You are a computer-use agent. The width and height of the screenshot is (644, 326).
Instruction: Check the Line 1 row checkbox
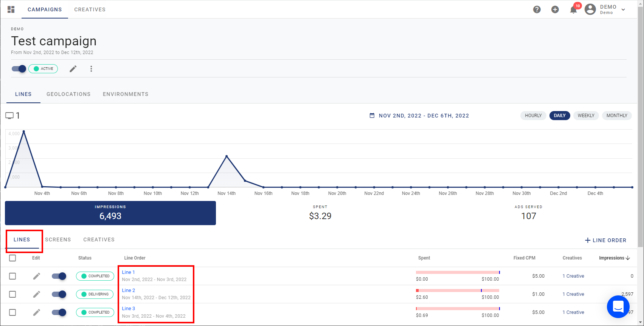click(12, 276)
